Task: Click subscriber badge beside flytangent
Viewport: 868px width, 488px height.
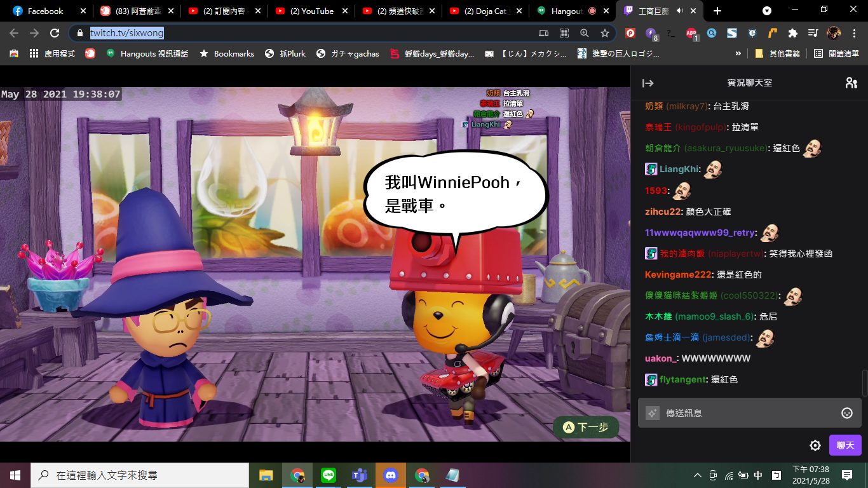Action: pos(651,379)
